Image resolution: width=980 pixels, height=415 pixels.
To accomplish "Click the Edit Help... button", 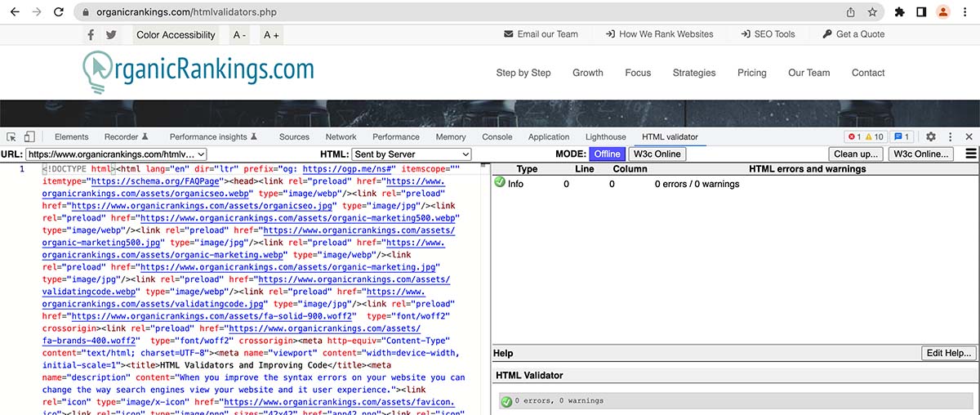I will [949, 353].
